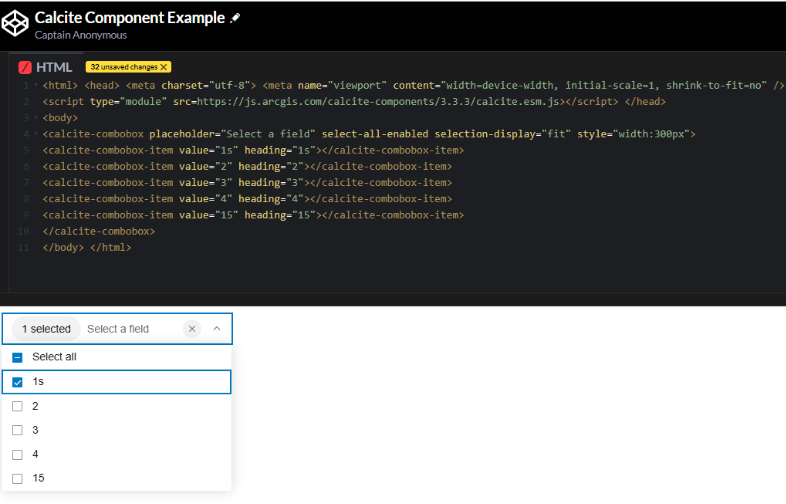Place cursor on closing calcite-combobox tag
The image size is (786, 504).
pos(99,231)
